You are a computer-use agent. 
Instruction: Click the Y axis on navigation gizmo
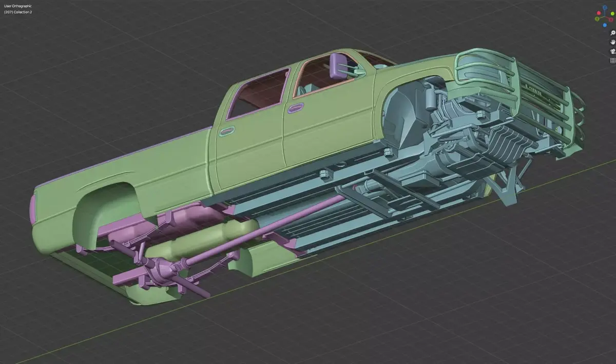pyautogui.click(x=597, y=19)
